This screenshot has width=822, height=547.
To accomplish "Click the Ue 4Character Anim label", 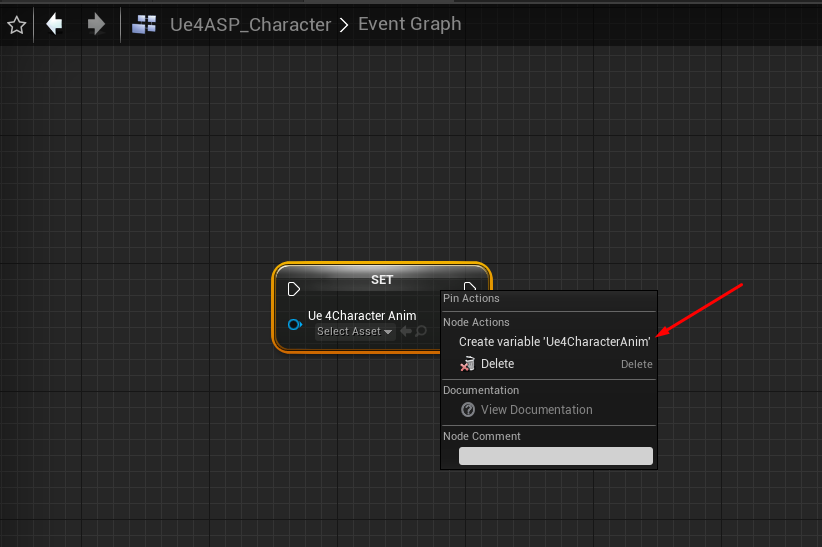I will 362,316.
